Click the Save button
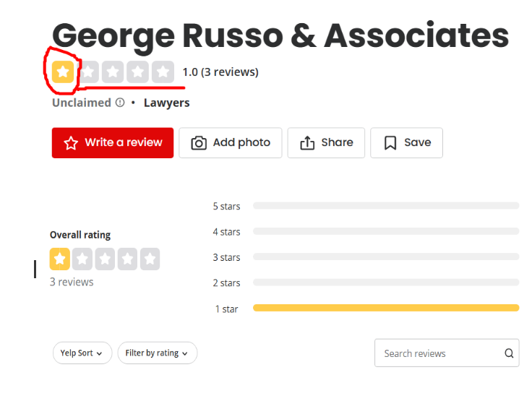Image resolution: width=532 pixels, height=396 pixels. pyautogui.click(x=406, y=143)
